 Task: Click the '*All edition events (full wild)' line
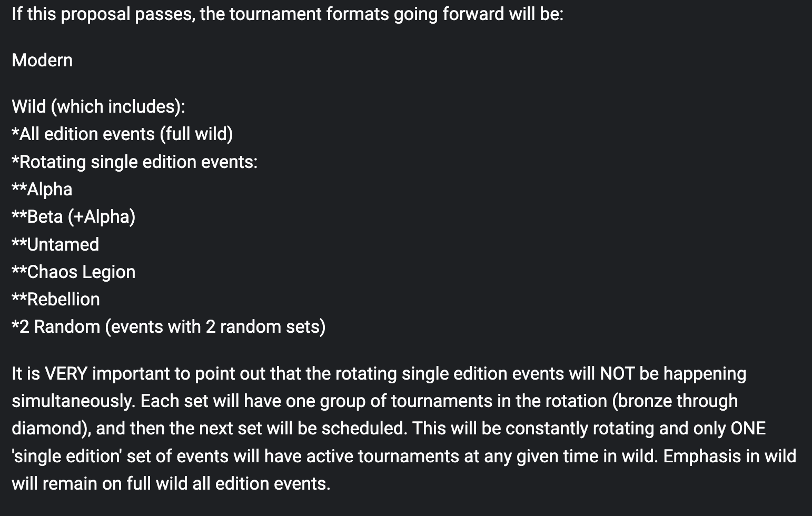pyautogui.click(x=122, y=134)
